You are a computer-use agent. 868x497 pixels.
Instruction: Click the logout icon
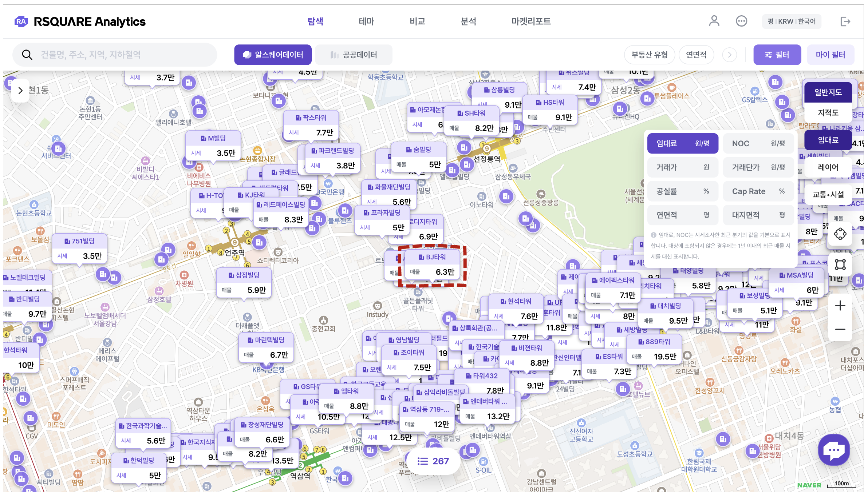click(x=845, y=21)
